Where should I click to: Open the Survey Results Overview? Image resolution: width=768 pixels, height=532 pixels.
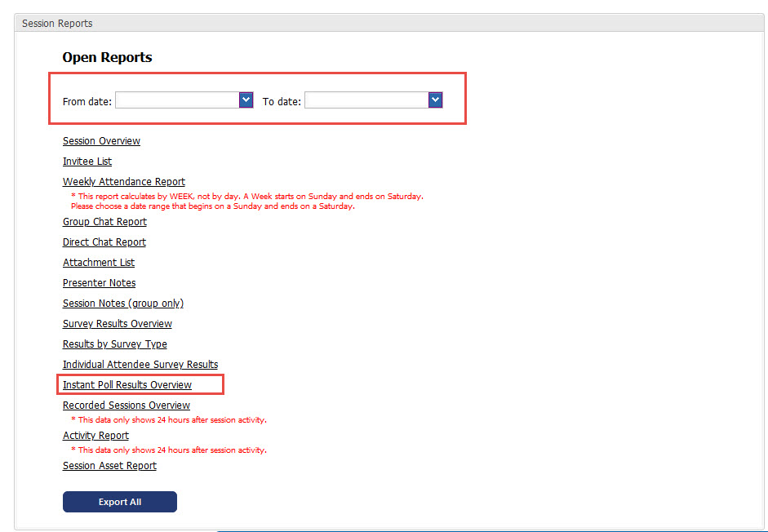118,324
